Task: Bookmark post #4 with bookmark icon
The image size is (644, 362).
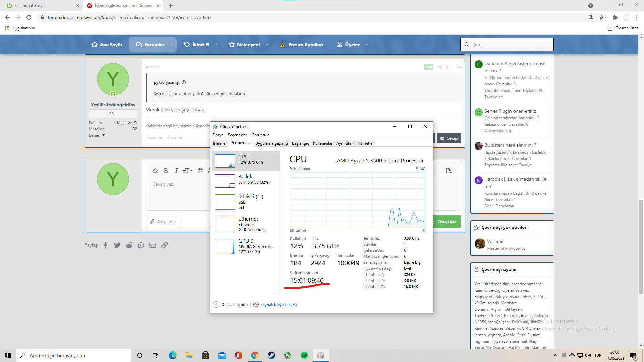Action: click(x=449, y=67)
